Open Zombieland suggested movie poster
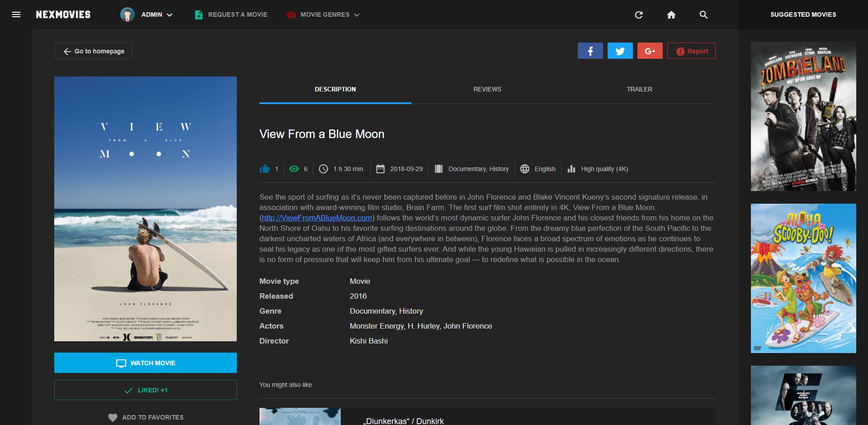This screenshot has width=868, height=425. pyautogui.click(x=803, y=116)
